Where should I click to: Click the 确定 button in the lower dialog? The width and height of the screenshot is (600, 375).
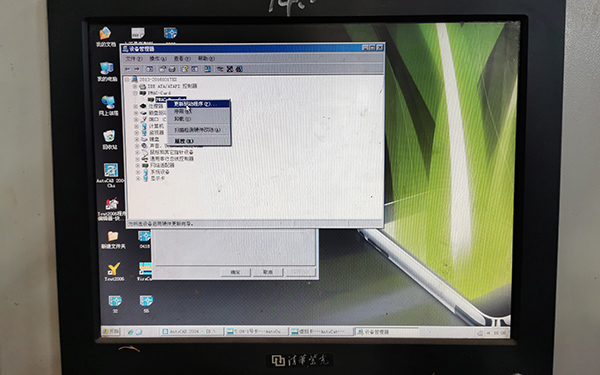coord(235,272)
